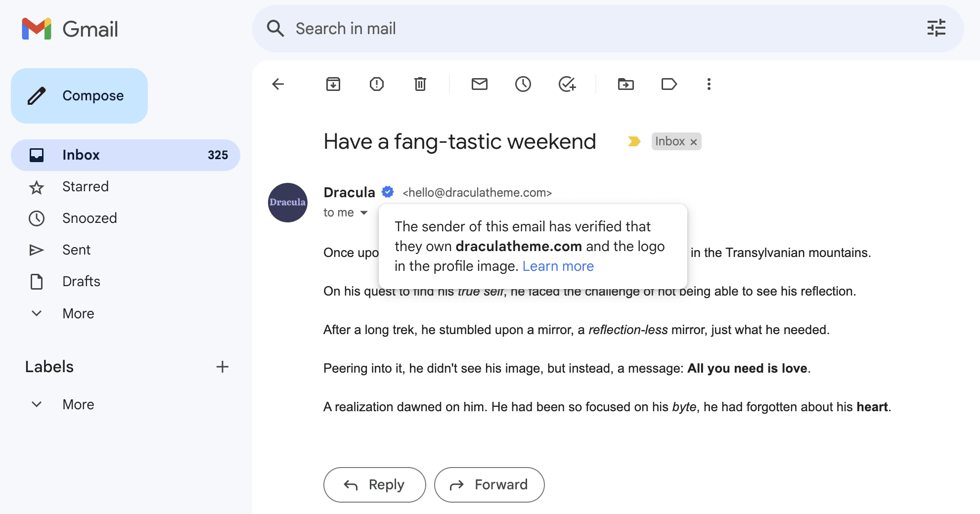Viewport: 980px width, 514px height.
Task: Open the Learn more link in the tooltip
Action: (x=558, y=266)
